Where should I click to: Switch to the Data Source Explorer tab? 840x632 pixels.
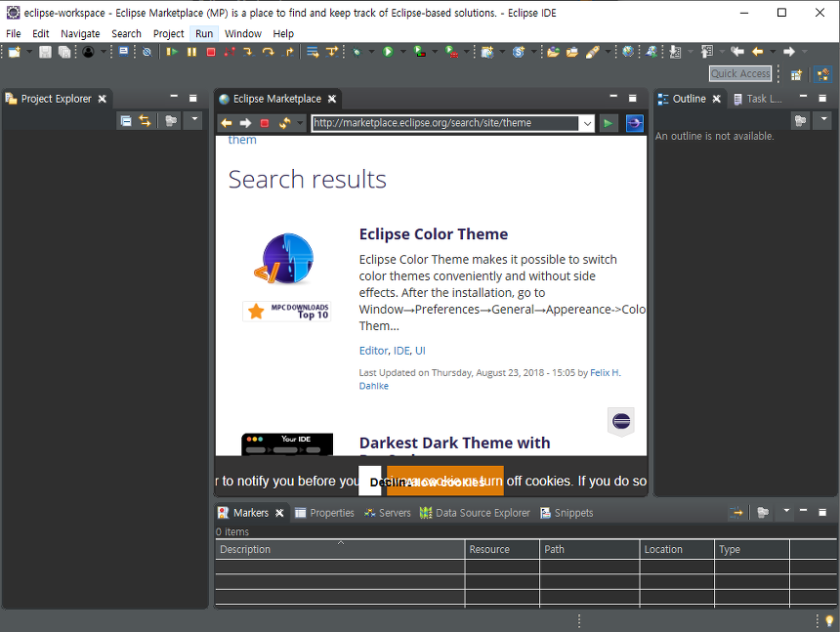(475, 513)
